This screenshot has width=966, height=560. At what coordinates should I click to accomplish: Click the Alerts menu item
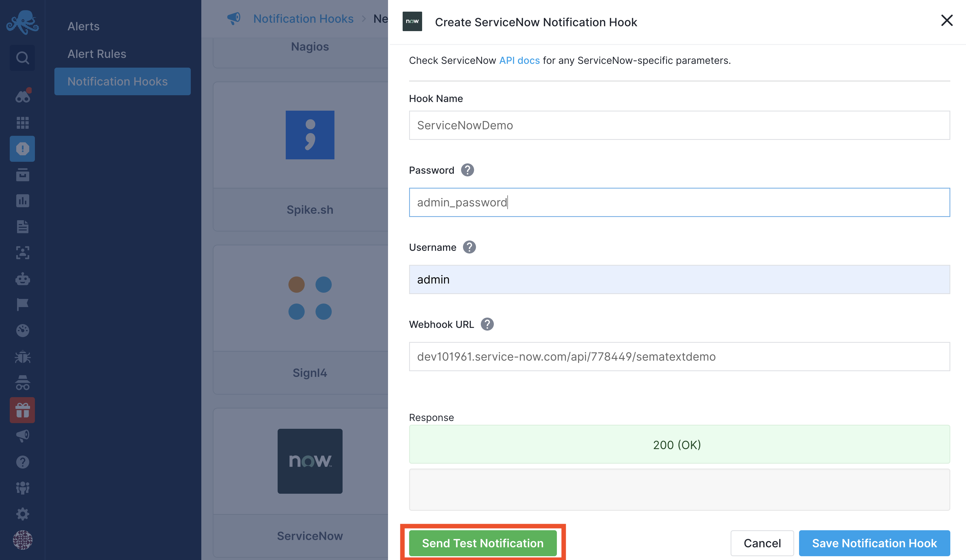[83, 25]
